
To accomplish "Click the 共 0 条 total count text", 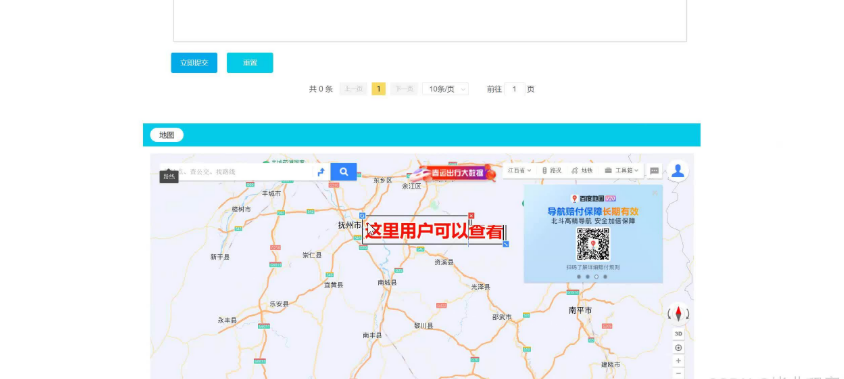I will coord(321,89).
